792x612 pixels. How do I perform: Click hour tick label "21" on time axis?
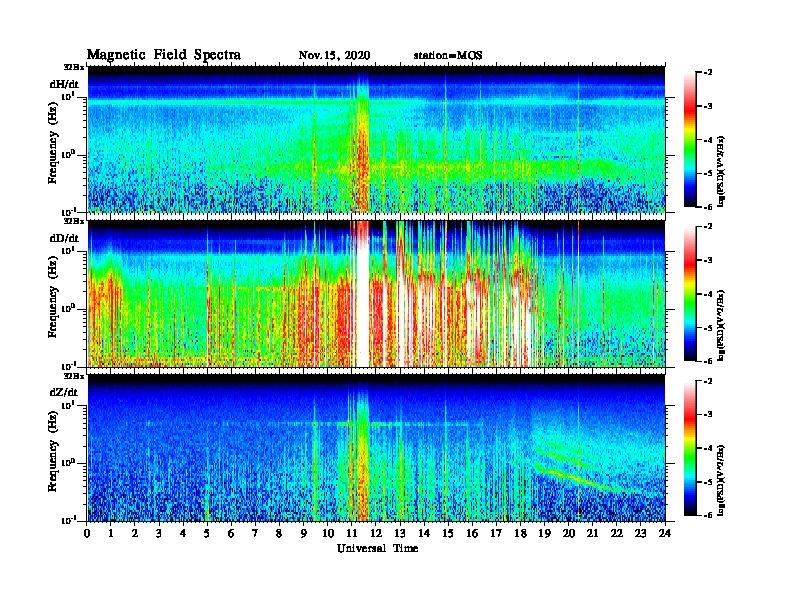point(592,533)
